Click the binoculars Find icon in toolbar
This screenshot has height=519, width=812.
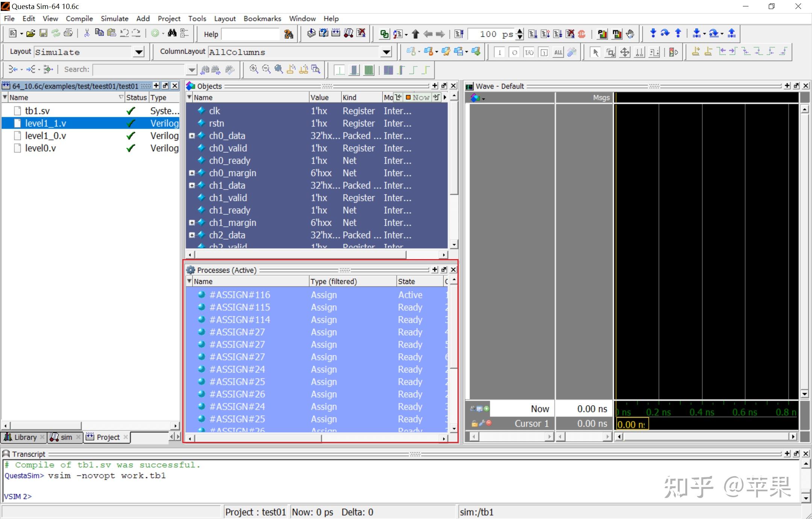point(172,33)
